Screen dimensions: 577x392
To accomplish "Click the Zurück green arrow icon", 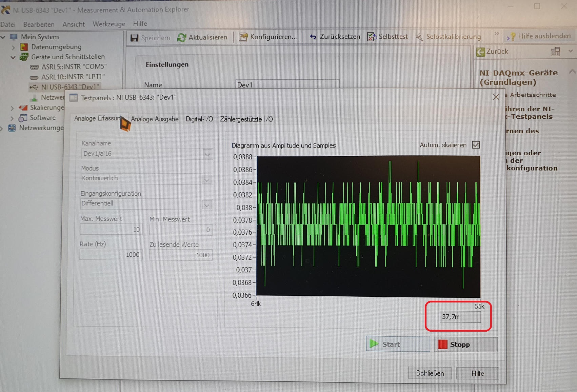I will [x=480, y=52].
